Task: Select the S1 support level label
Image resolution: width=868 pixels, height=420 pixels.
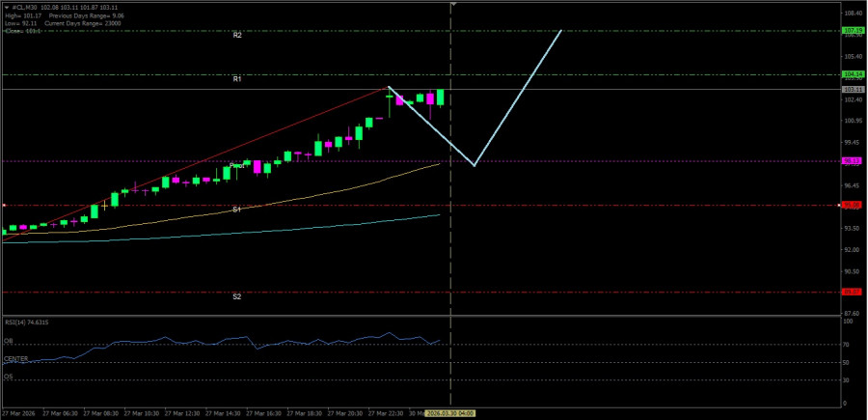Action: [237, 209]
